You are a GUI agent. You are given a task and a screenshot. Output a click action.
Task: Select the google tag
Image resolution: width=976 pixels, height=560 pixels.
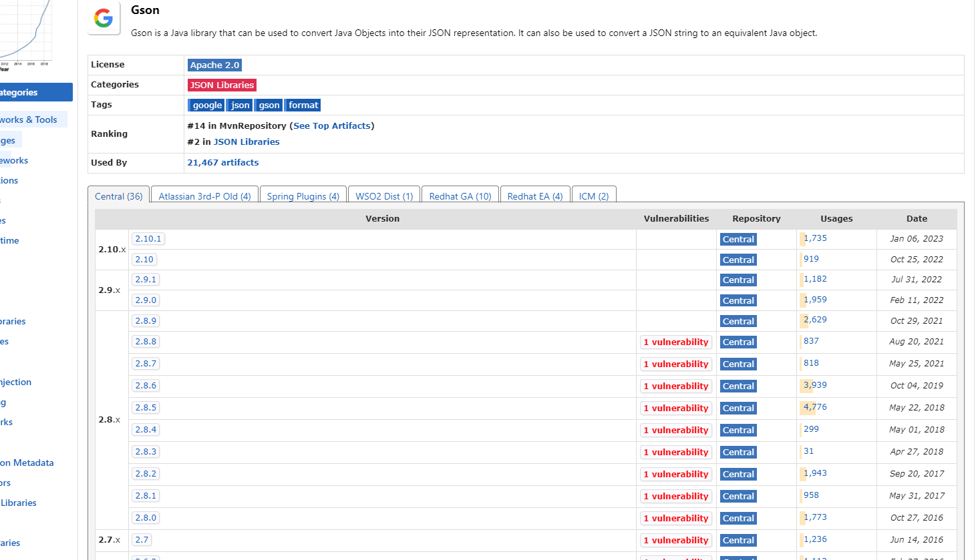click(206, 105)
